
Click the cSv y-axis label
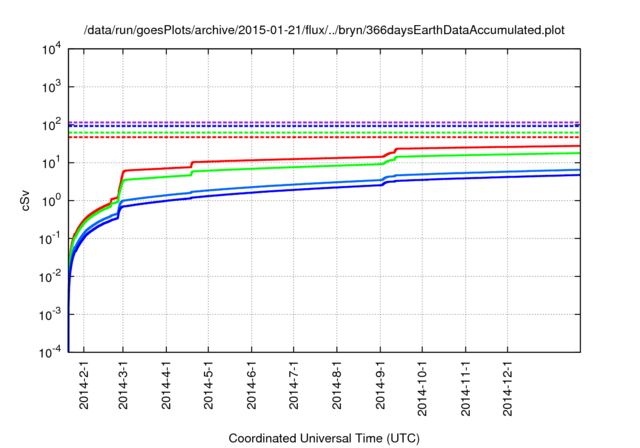(x=25, y=200)
